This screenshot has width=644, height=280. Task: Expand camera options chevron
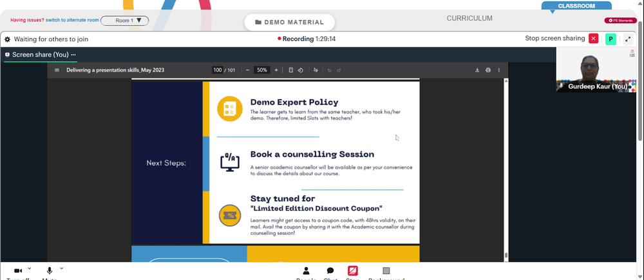click(30, 268)
